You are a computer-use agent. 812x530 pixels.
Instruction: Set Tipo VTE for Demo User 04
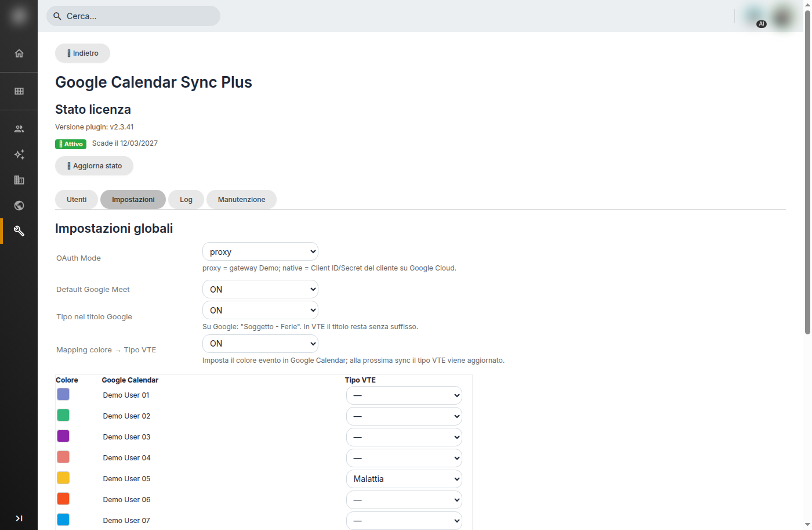pos(404,458)
